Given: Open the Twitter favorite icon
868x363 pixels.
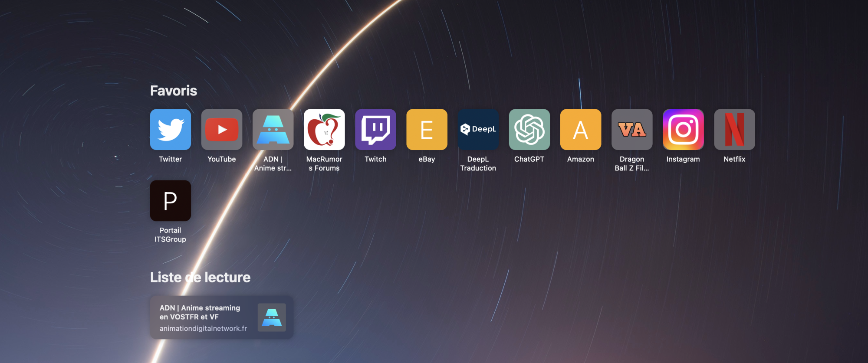Looking at the screenshot, I should [171, 129].
